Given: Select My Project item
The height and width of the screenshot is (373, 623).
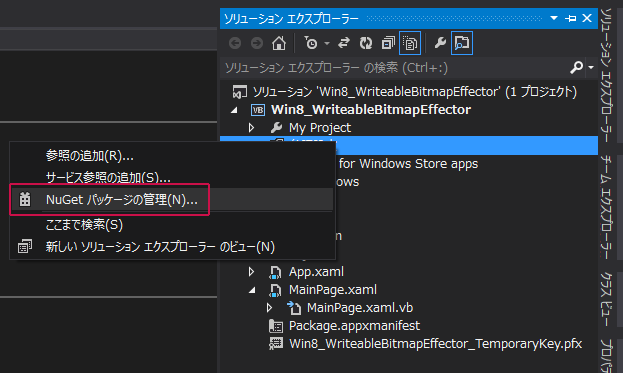Looking at the screenshot, I should pos(320,128).
